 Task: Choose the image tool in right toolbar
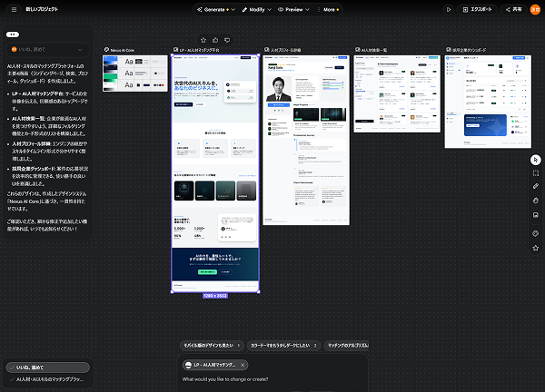535,215
